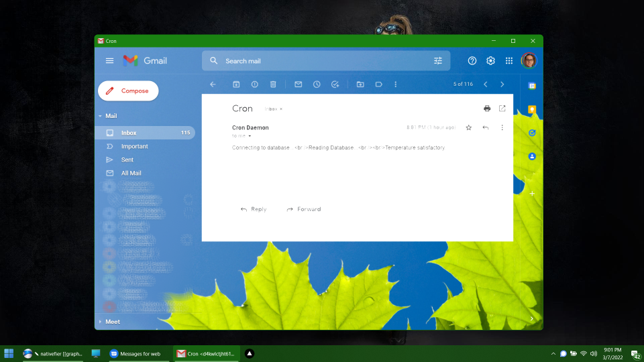
Task: Archive the Cron email
Action: 236,84
